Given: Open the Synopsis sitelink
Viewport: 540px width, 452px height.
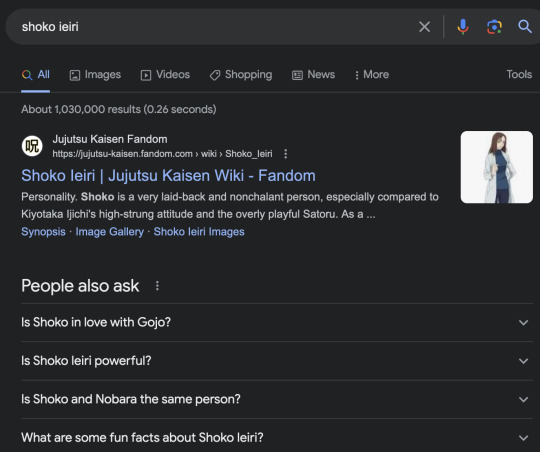Looking at the screenshot, I should click(43, 232).
